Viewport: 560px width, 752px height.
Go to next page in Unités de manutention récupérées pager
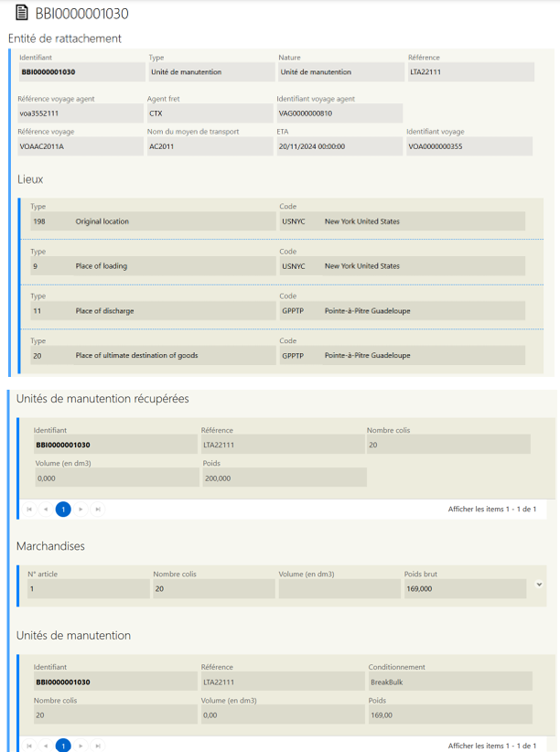click(81, 509)
